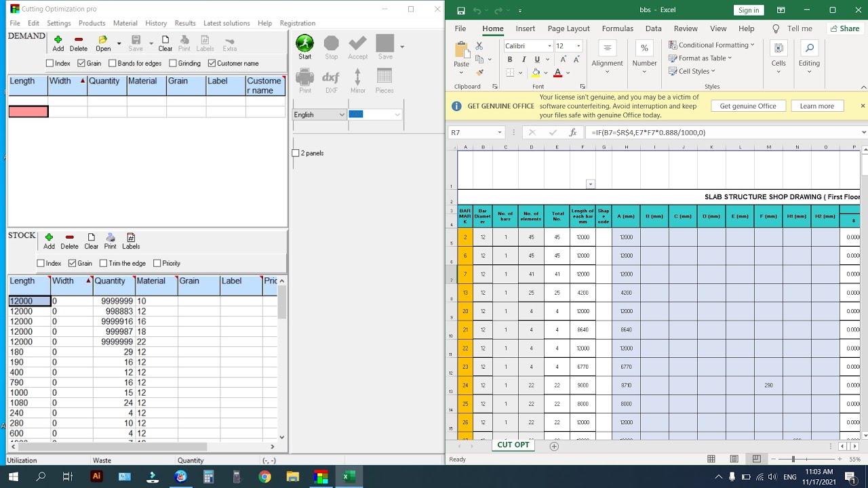This screenshot has width=868, height=488.
Task: Open the Registration menu
Action: point(298,23)
